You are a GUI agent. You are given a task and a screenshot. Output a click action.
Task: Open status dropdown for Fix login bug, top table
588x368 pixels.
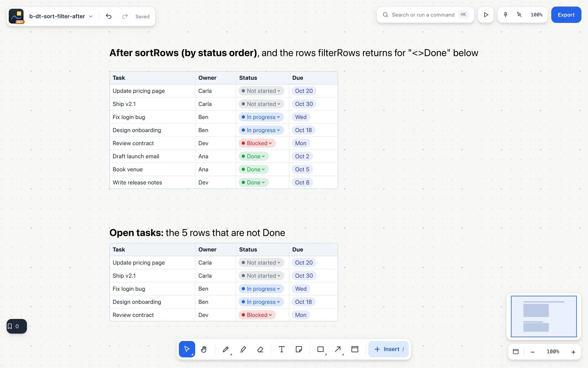pos(261,117)
